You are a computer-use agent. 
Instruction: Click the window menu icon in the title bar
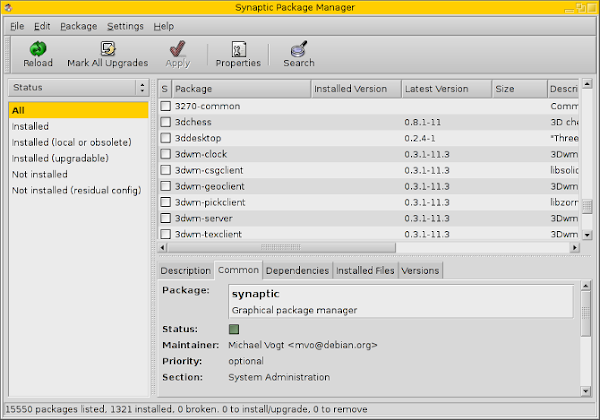[x=8, y=7]
